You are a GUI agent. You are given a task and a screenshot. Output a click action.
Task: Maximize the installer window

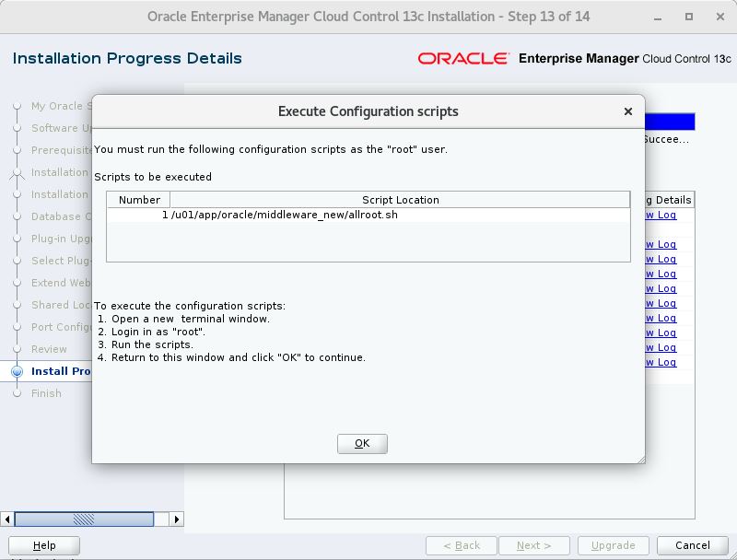689,17
